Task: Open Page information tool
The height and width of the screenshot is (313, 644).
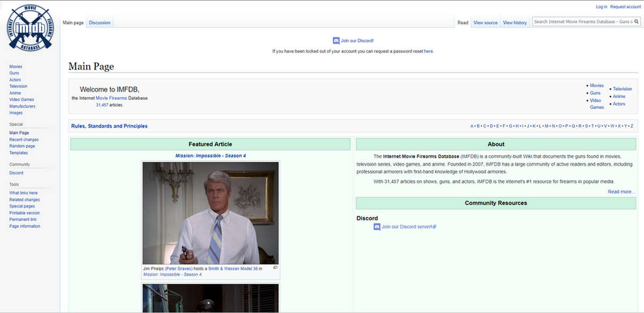Action: [x=25, y=226]
